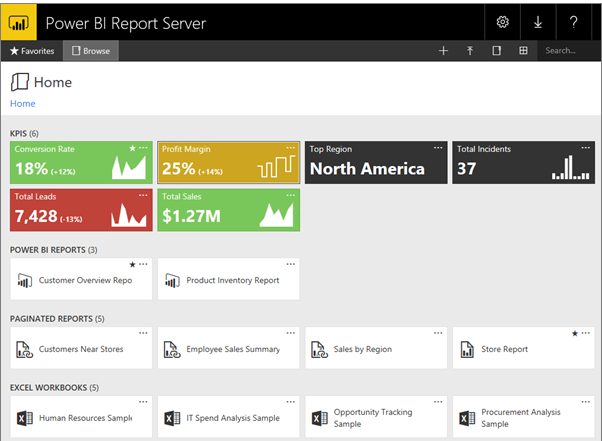Click the Power BI logo icon

(x=18, y=22)
